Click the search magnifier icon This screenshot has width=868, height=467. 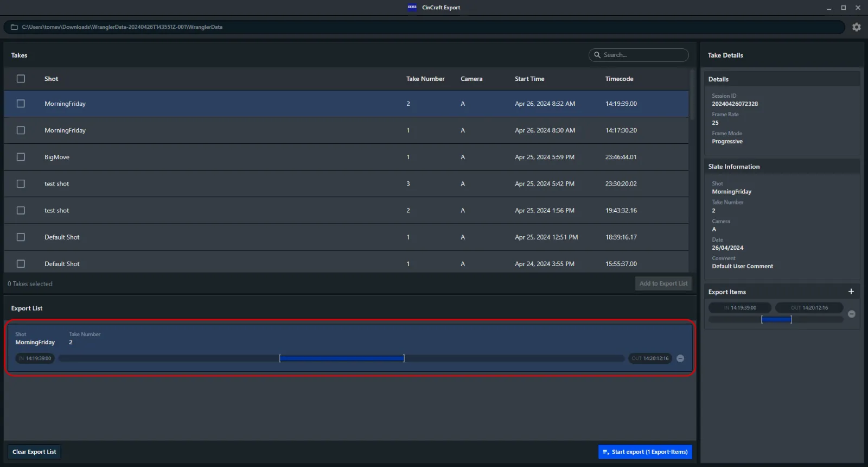click(597, 55)
